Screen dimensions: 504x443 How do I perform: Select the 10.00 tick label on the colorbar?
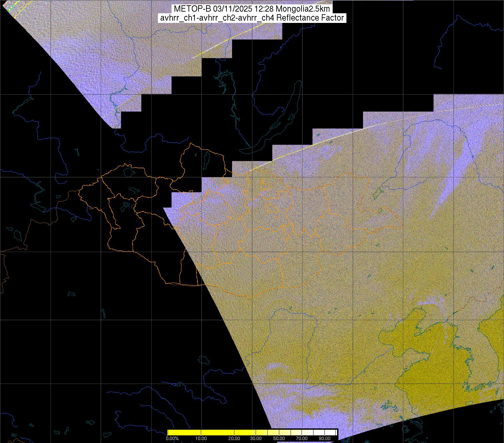[201, 439]
